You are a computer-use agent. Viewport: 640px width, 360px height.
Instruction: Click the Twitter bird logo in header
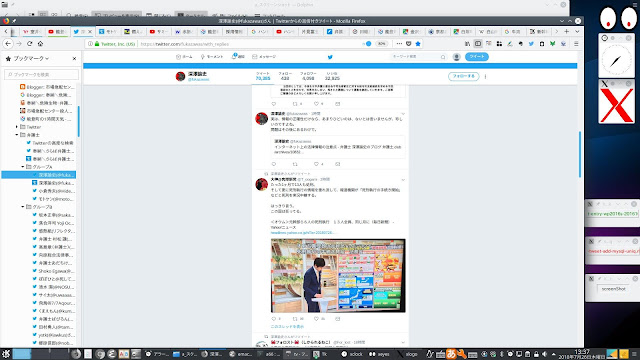pos(330,57)
